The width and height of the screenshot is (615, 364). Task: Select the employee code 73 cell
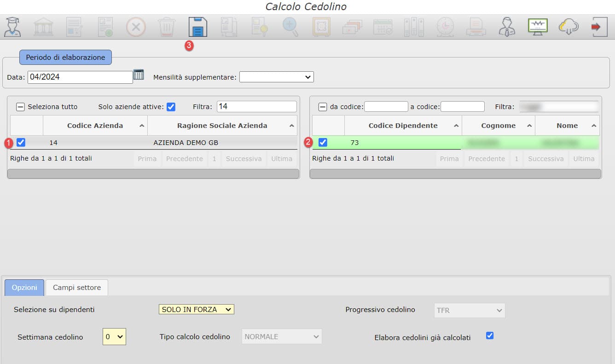point(403,143)
